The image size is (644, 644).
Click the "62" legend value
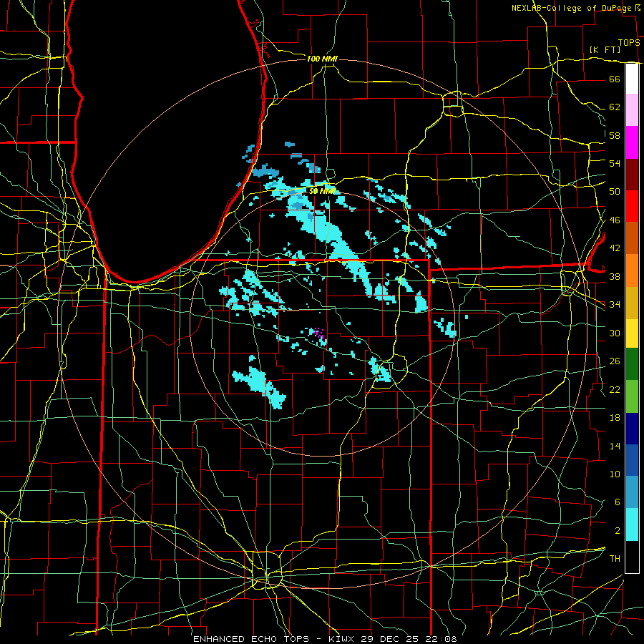click(615, 107)
